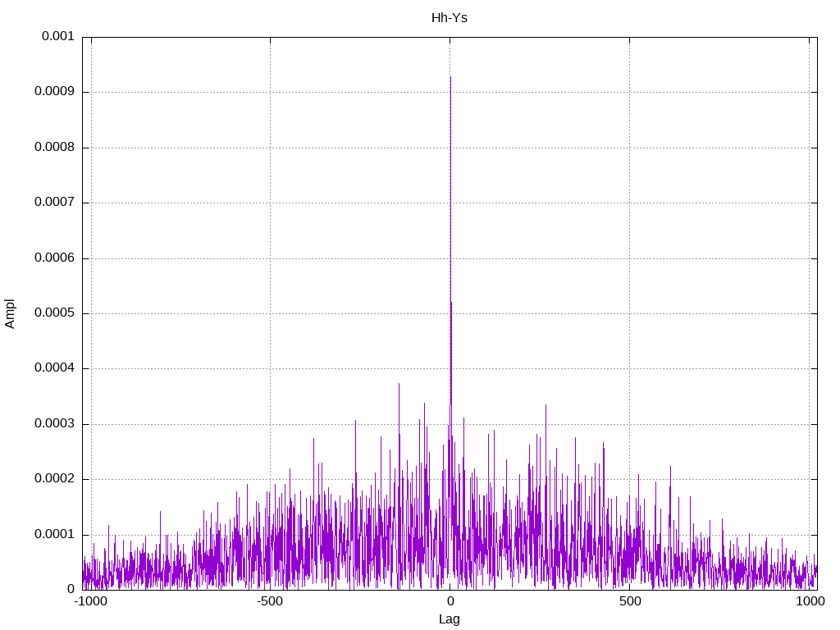Select the y-axis value '0.0005'

[x=54, y=313]
